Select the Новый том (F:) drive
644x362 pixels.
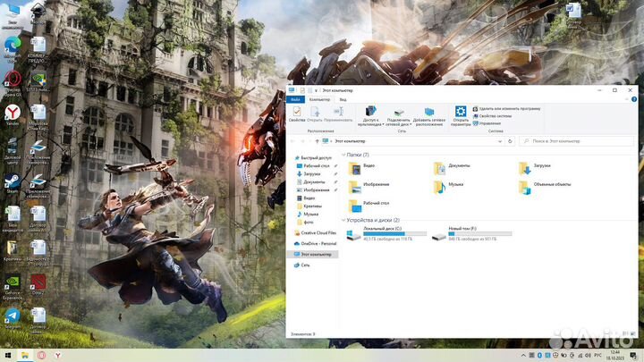click(472, 233)
